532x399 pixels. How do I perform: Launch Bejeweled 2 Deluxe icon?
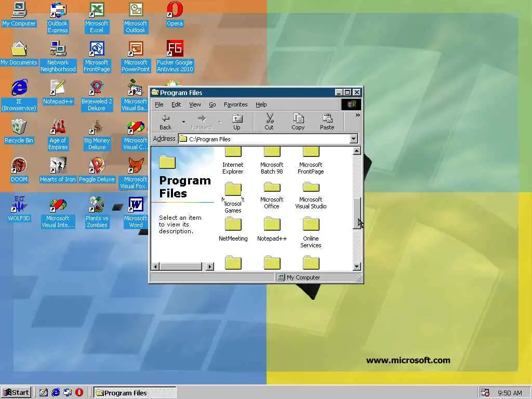pos(97,96)
